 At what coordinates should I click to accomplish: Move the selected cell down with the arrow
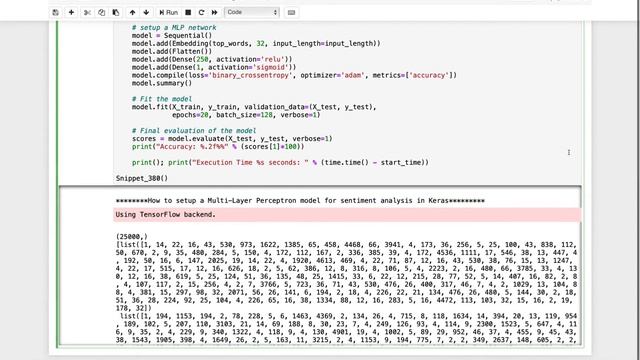click(x=146, y=13)
